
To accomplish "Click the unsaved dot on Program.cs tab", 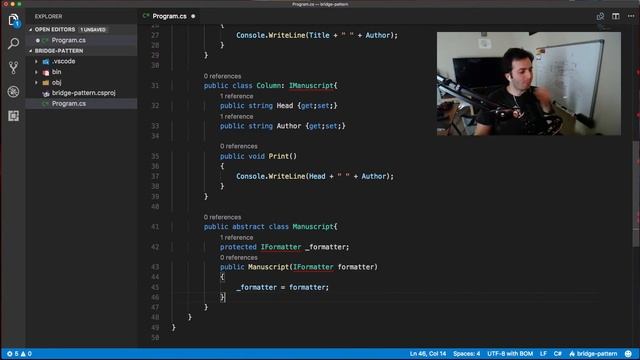I will (193, 16).
